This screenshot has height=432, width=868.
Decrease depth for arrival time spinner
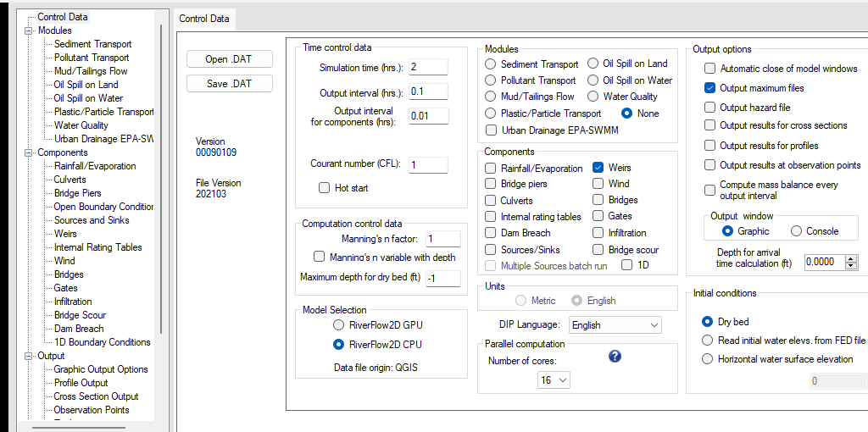point(851,266)
